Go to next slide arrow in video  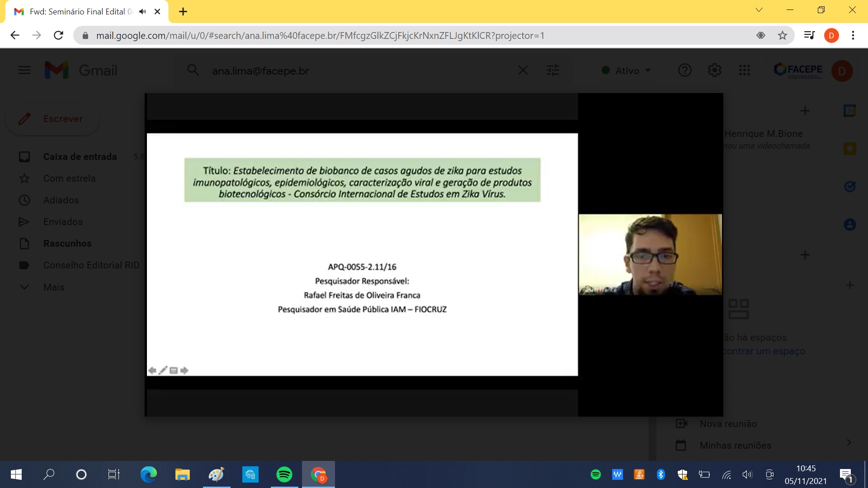tap(184, 371)
